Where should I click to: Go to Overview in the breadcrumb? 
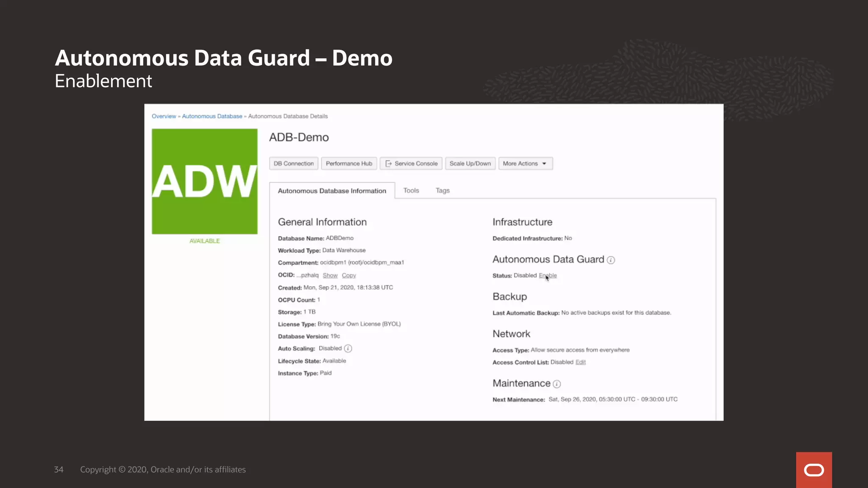[164, 116]
